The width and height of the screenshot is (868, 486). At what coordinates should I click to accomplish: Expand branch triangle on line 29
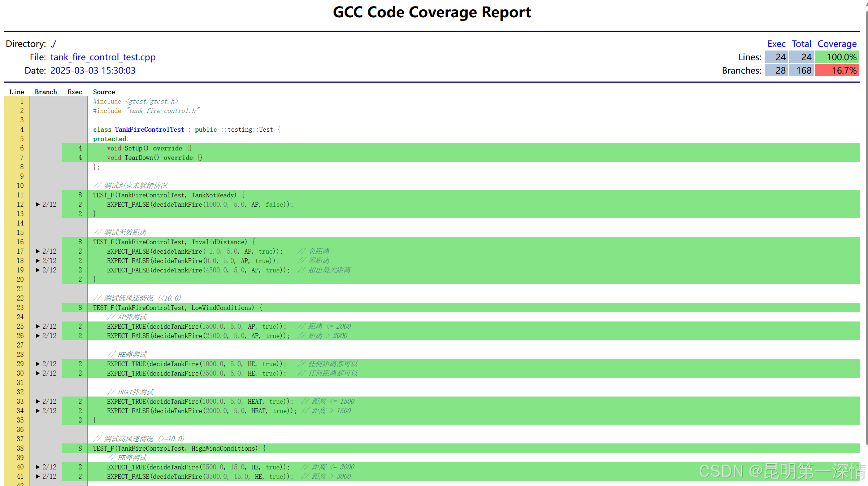click(x=38, y=364)
